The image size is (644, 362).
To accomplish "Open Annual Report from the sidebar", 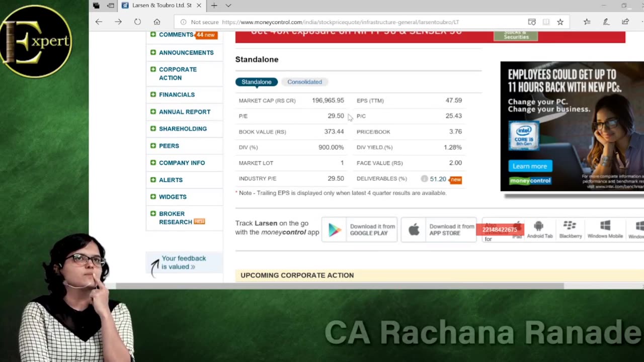I will [x=185, y=112].
